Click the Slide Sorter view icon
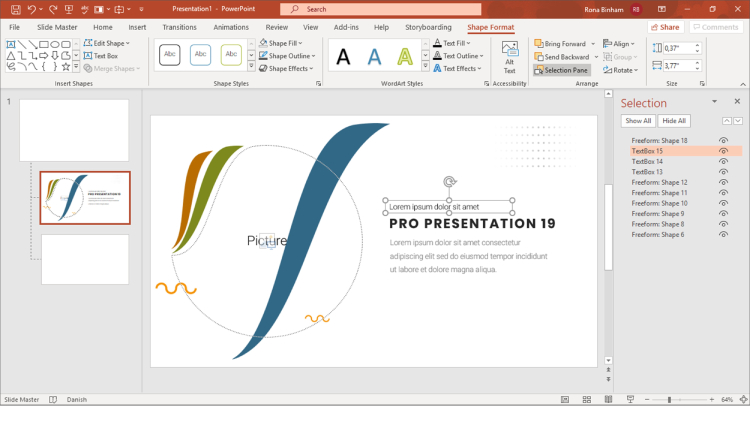 pos(587,400)
